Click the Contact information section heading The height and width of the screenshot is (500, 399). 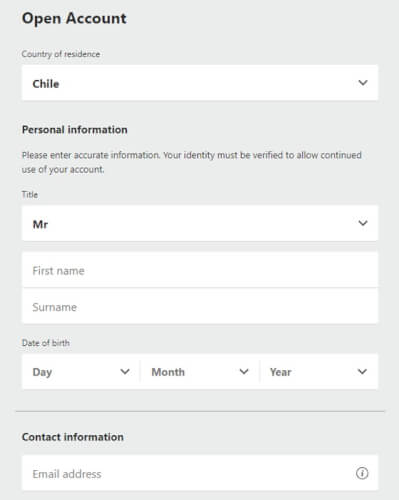(73, 437)
